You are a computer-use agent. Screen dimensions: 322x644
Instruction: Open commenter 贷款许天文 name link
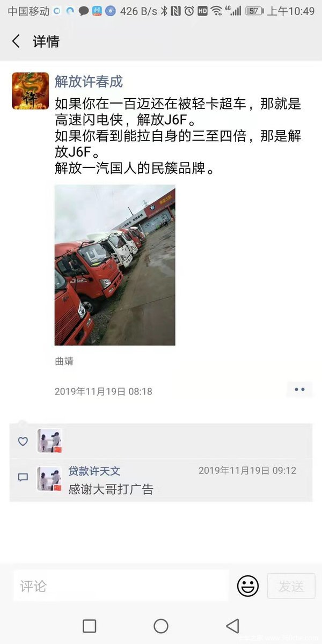click(x=94, y=471)
